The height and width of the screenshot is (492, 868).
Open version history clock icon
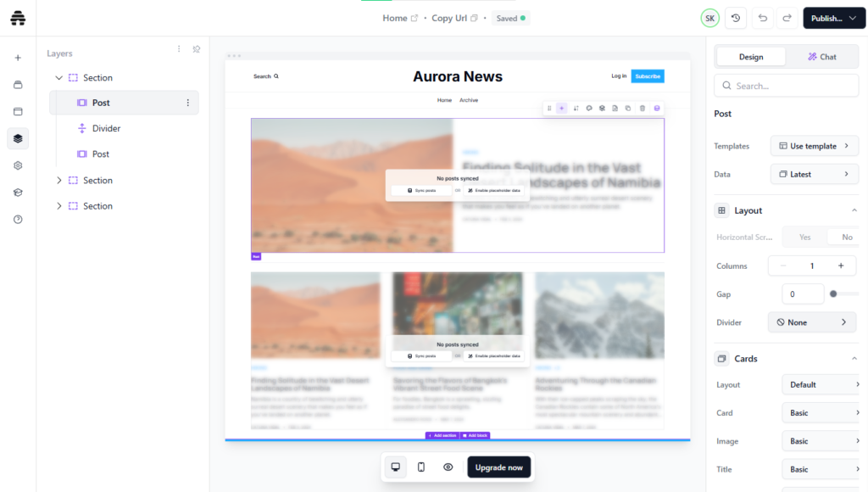[x=735, y=18]
